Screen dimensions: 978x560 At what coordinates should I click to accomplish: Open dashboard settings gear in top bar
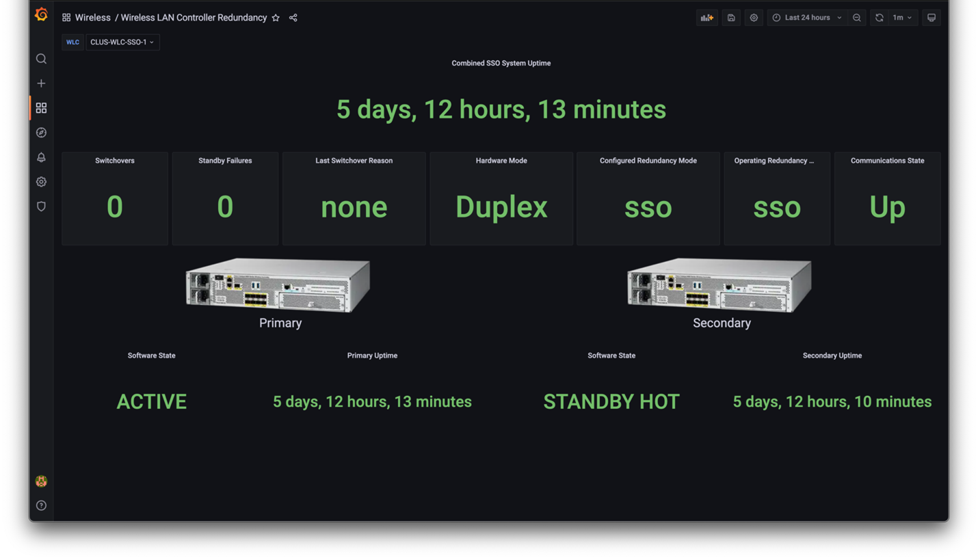tap(754, 18)
